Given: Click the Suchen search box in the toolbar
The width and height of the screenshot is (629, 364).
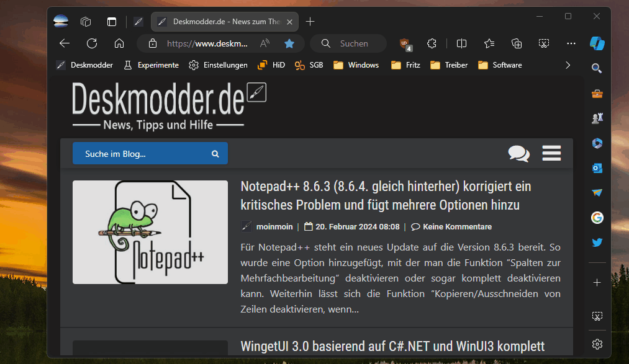Looking at the screenshot, I should [x=348, y=43].
